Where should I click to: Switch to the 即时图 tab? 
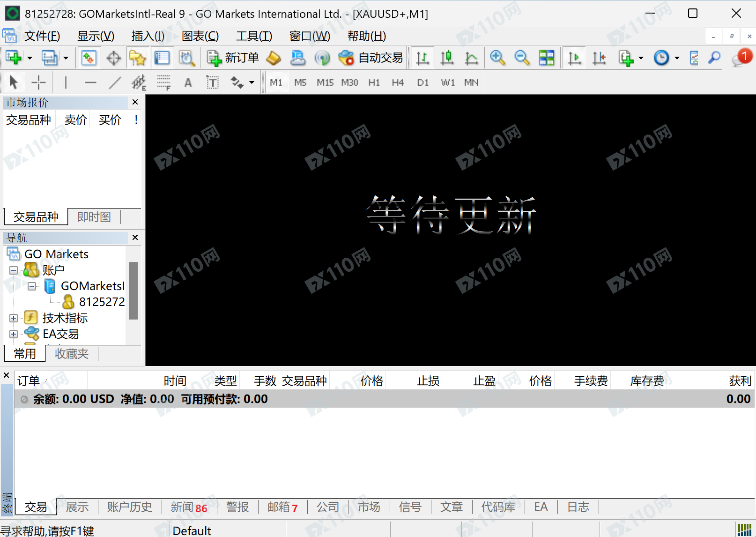point(94,216)
